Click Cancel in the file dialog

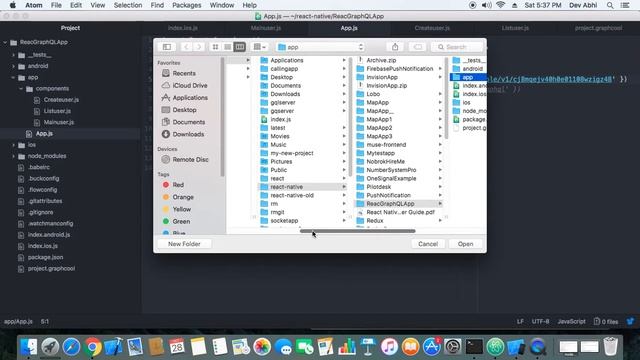click(x=428, y=244)
